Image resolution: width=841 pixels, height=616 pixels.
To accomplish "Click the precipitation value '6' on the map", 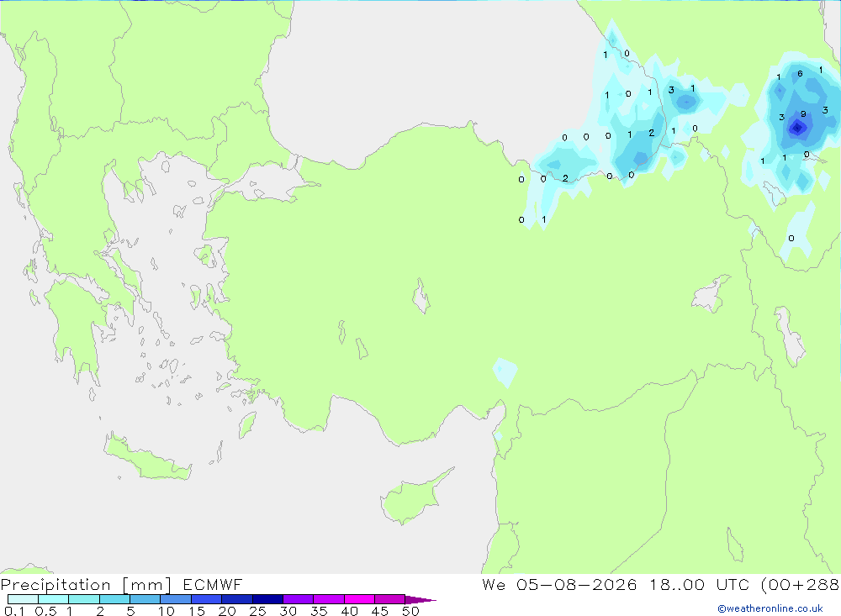I will (800, 74).
